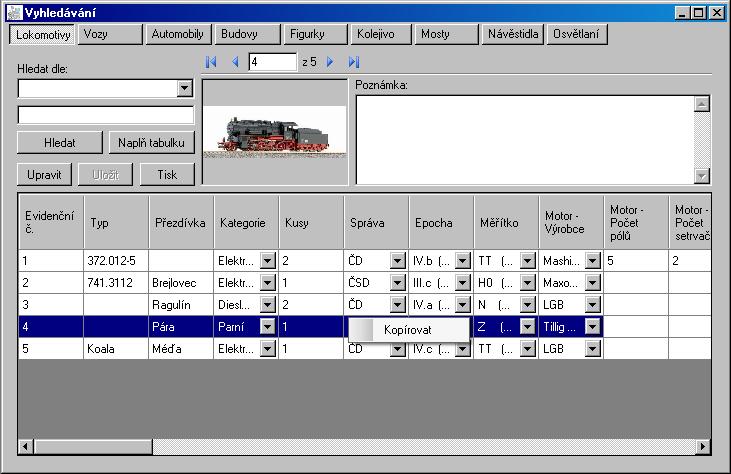Click the Naplň tabulku button
The image size is (731, 474).
[149, 143]
